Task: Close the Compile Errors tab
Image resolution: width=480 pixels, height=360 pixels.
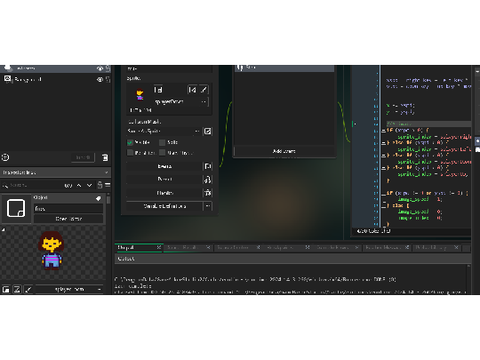Action: [357, 247]
